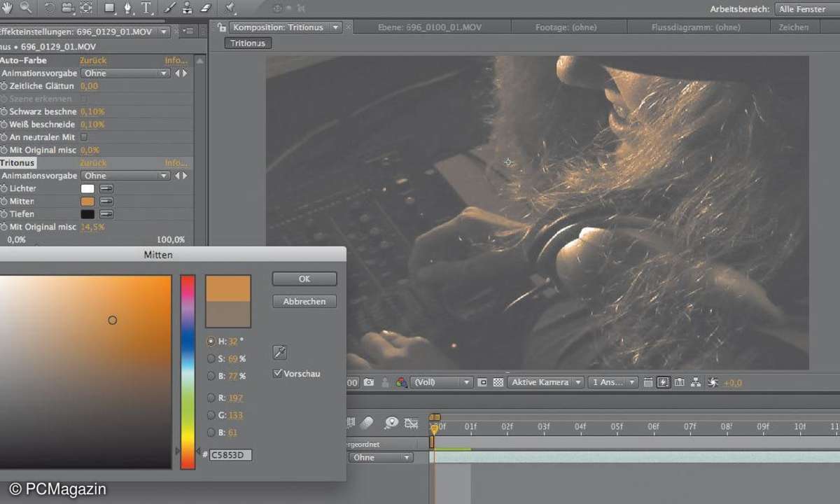Open the timeline Ohne parent dropdown
Screen dimensions: 840x504
pyautogui.click(x=381, y=458)
